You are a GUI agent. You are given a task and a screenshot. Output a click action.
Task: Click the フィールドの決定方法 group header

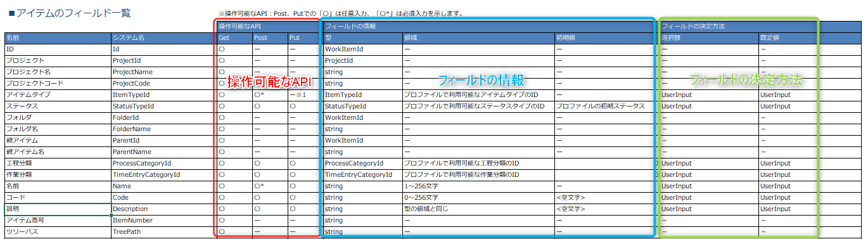[x=761, y=27]
